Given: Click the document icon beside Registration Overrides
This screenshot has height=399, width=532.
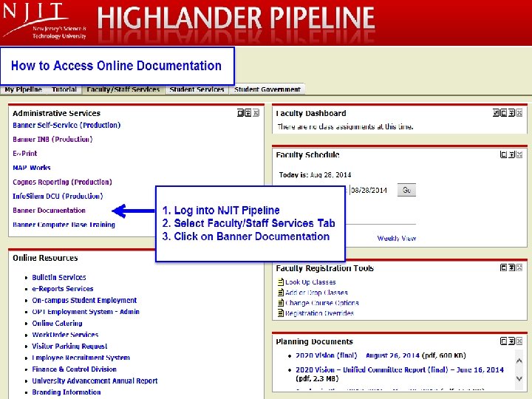Looking at the screenshot, I should pos(281,313).
